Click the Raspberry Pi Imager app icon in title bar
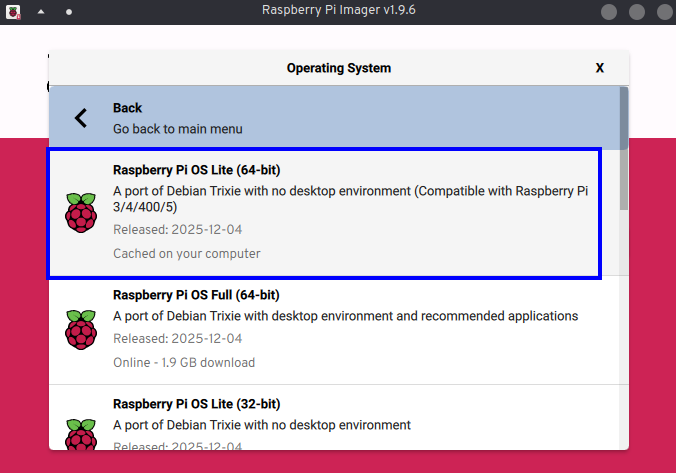This screenshot has height=473, width=676. pyautogui.click(x=13, y=11)
